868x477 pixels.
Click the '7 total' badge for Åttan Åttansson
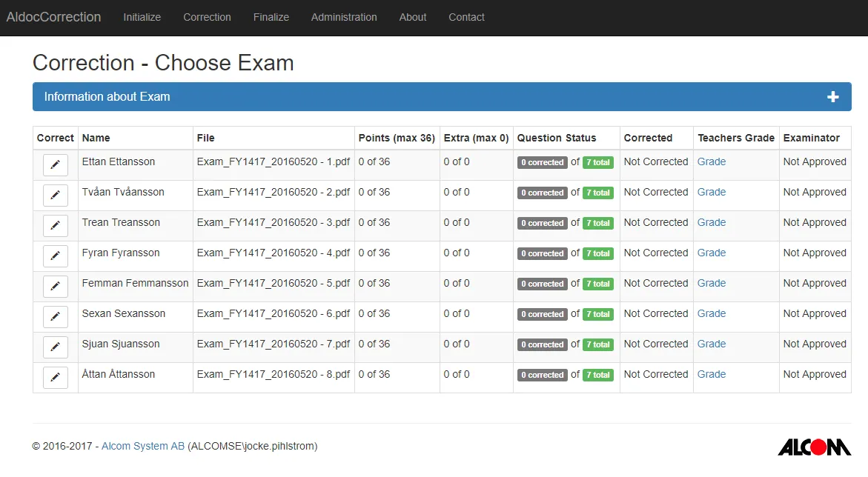pyautogui.click(x=598, y=376)
